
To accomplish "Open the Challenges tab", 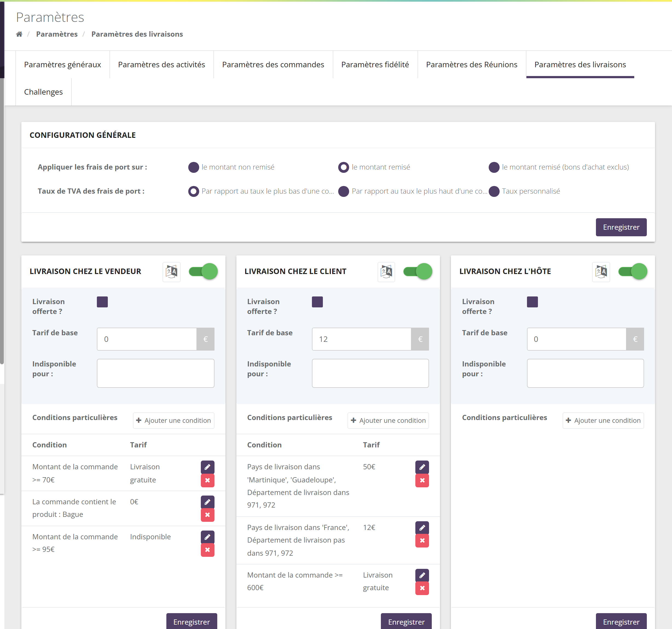I will [43, 92].
